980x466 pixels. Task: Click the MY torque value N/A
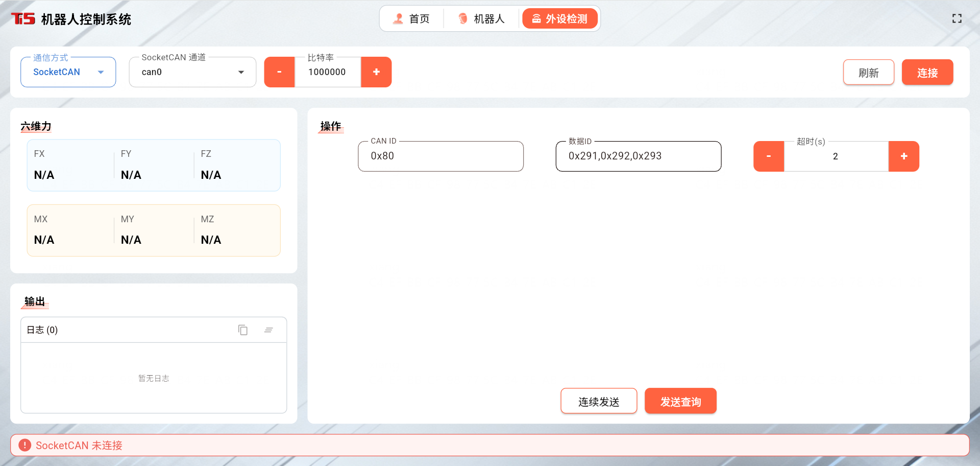click(131, 240)
